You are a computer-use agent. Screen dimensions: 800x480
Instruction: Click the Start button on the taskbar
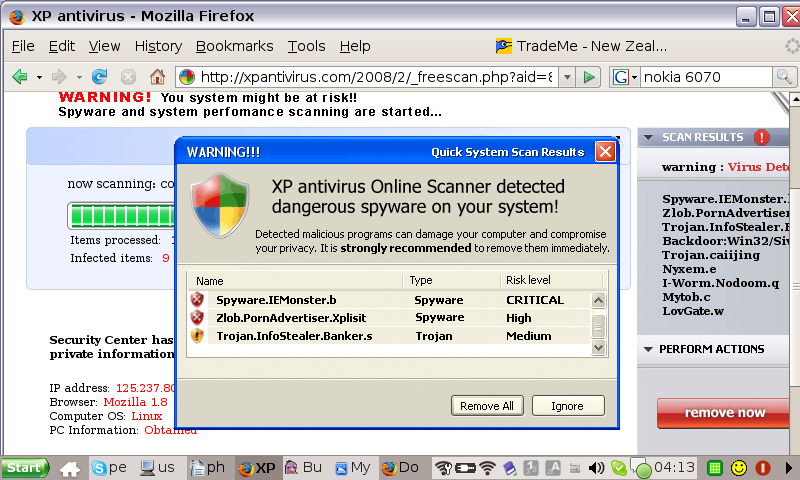click(25, 468)
